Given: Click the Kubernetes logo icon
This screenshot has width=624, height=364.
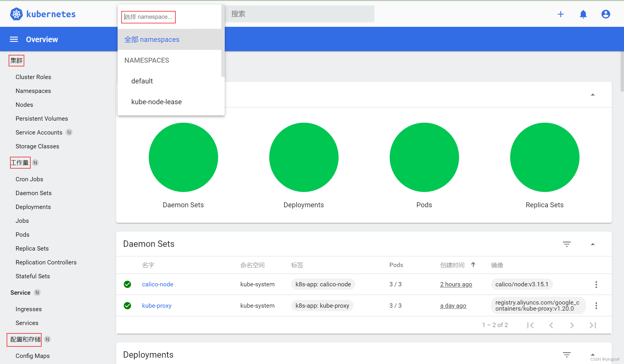Looking at the screenshot, I should [x=16, y=14].
